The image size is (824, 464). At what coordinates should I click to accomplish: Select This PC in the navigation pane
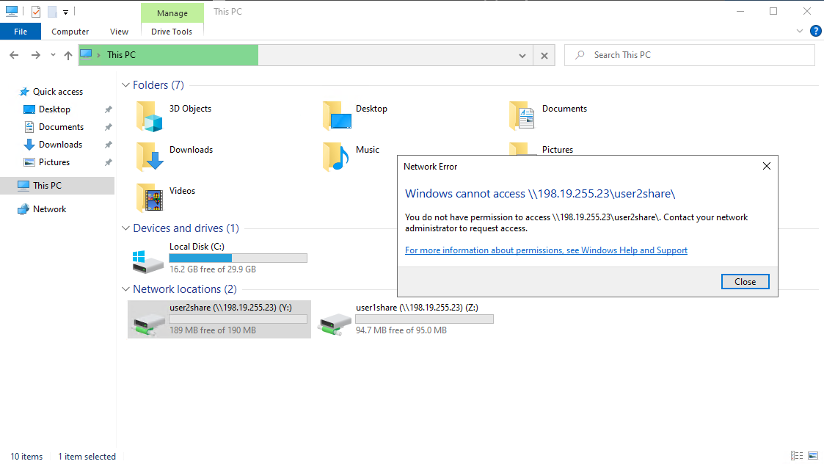[x=47, y=185]
